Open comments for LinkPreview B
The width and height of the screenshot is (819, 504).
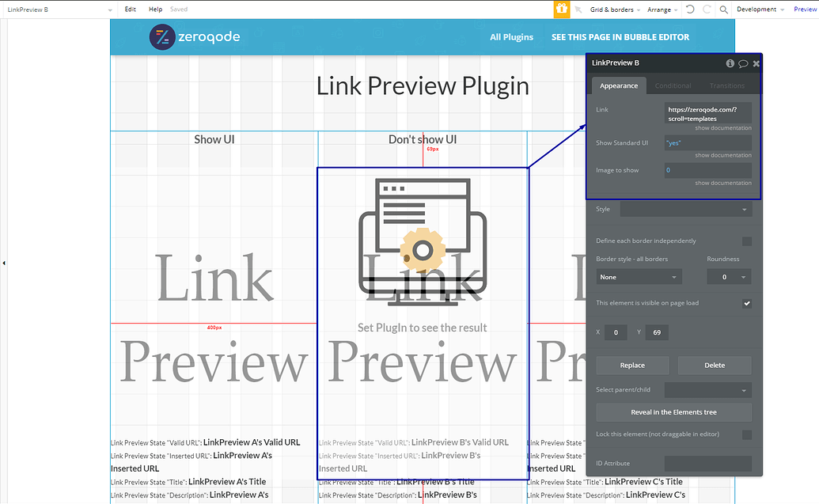(x=743, y=63)
